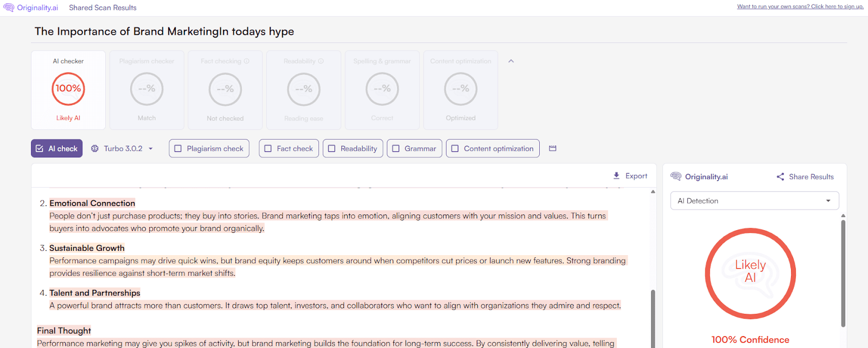Click the Share Results button
The height and width of the screenshot is (348, 868).
(805, 176)
